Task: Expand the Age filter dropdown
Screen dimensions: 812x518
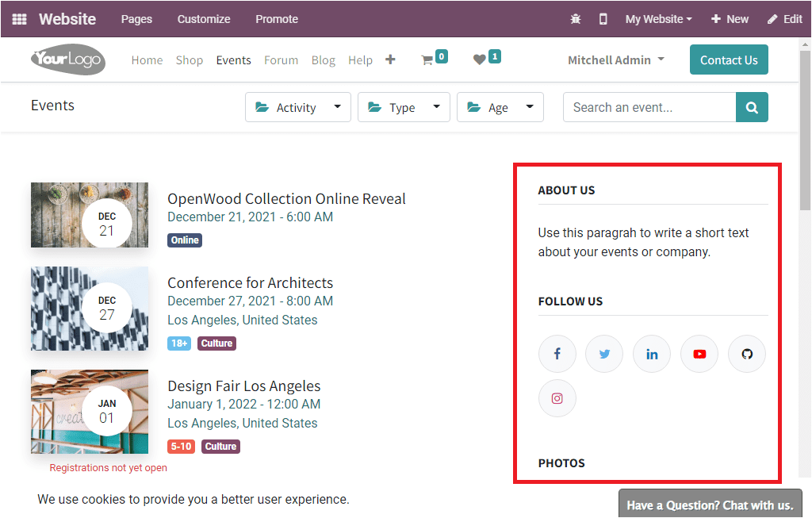Action: coord(500,106)
